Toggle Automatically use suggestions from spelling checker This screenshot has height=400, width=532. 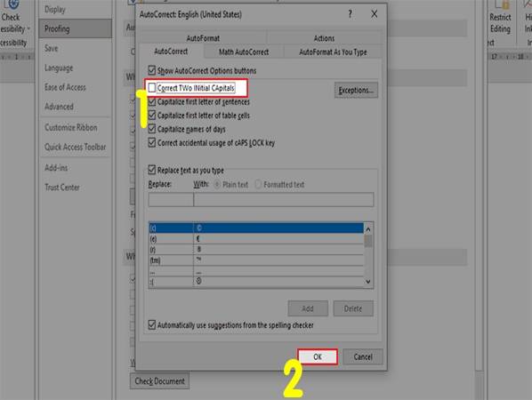point(152,324)
